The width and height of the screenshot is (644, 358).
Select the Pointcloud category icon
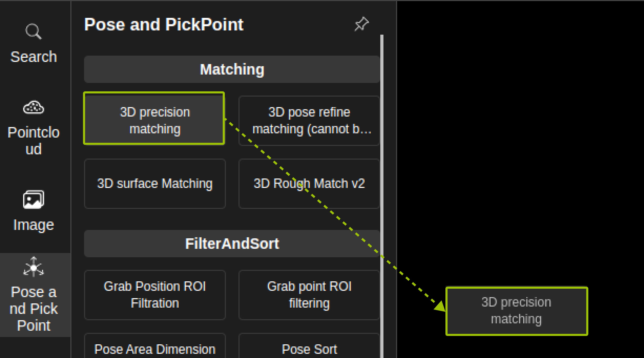point(34,107)
